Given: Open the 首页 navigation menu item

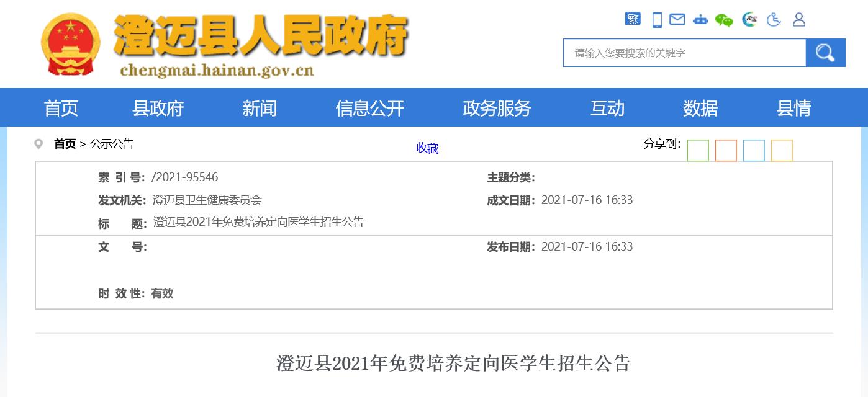Looking at the screenshot, I should click(61, 108).
